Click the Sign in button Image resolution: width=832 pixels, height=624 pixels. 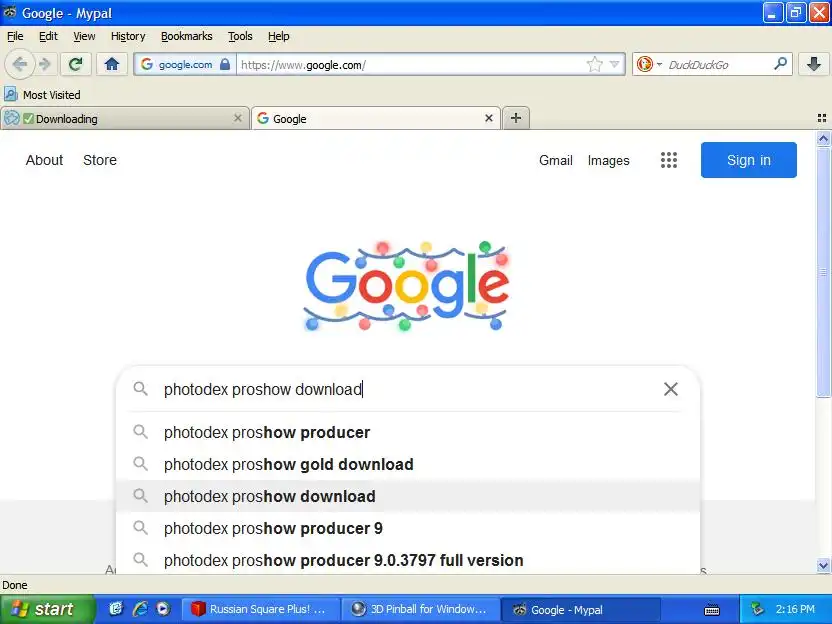tap(748, 160)
